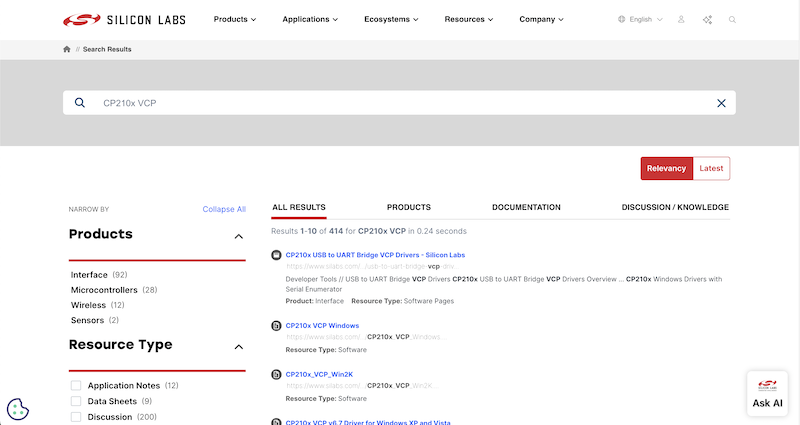Click the Silicon Labs logo
This screenshot has width=800, height=425.
124,20
